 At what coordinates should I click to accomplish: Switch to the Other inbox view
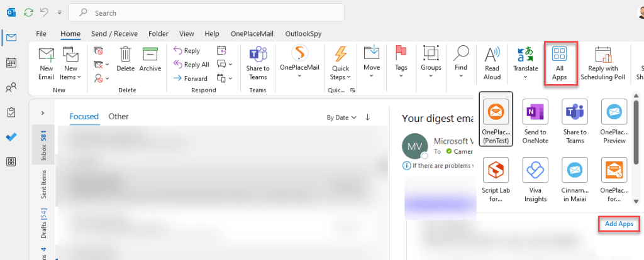pos(118,116)
